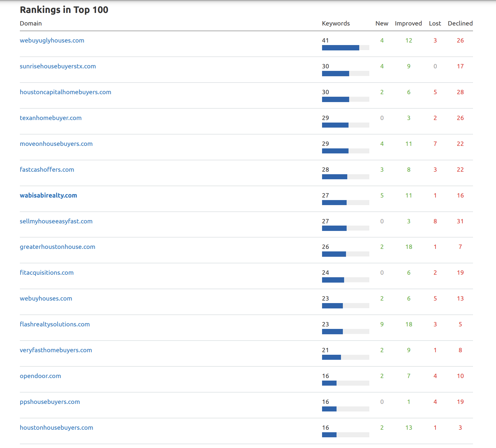Click Improved value 18 for greaterhoustonhouse.com
This screenshot has height=448, width=496.
pos(409,247)
